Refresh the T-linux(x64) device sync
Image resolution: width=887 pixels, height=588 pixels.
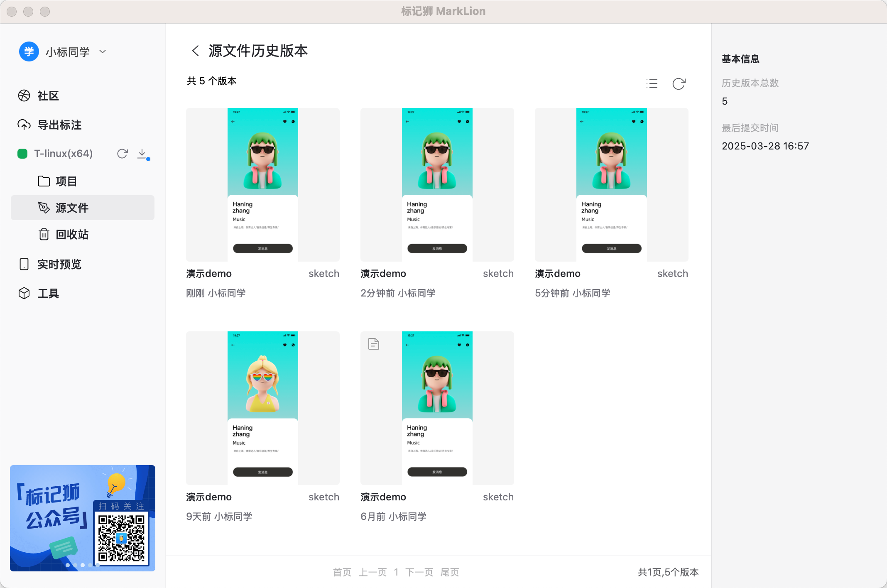coord(122,153)
